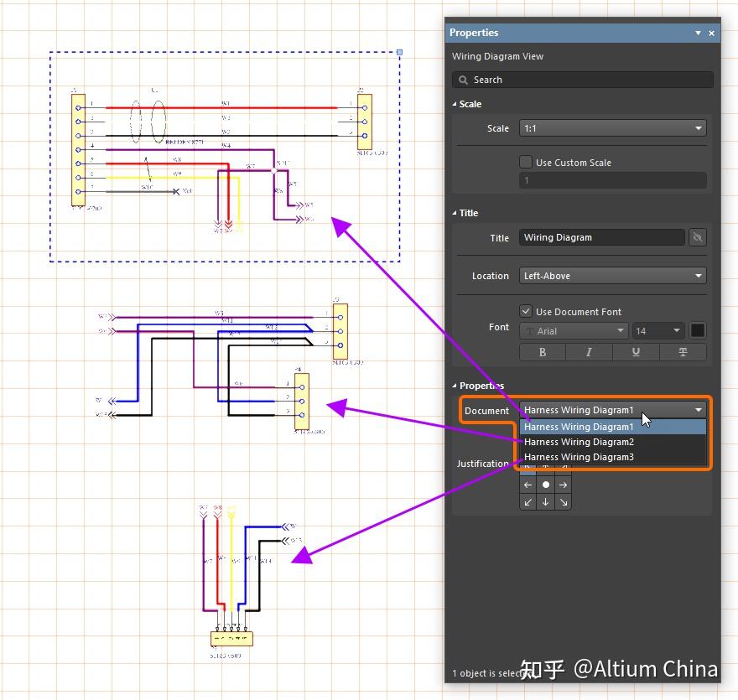Toggle title visibility eye icon
This screenshot has height=700, width=738.
point(698,237)
